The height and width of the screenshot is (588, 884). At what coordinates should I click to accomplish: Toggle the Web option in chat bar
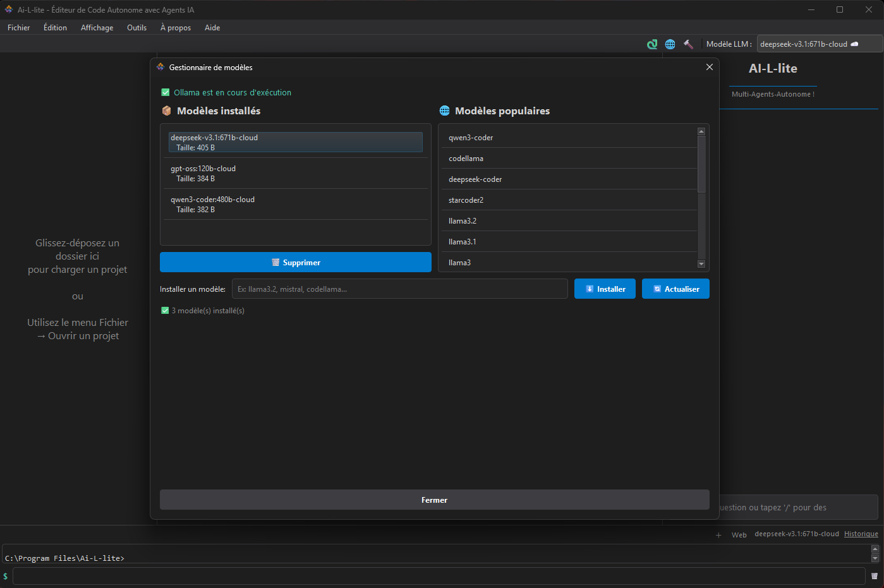[739, 535]
